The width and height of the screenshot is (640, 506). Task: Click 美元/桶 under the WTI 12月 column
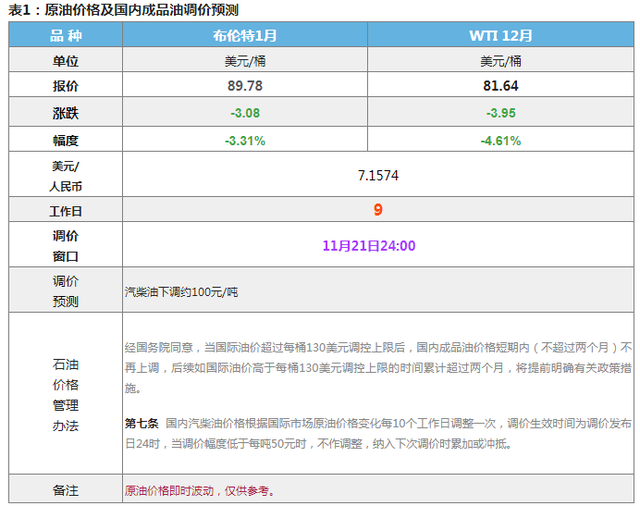pyautogui.click(x=501, y=61)
